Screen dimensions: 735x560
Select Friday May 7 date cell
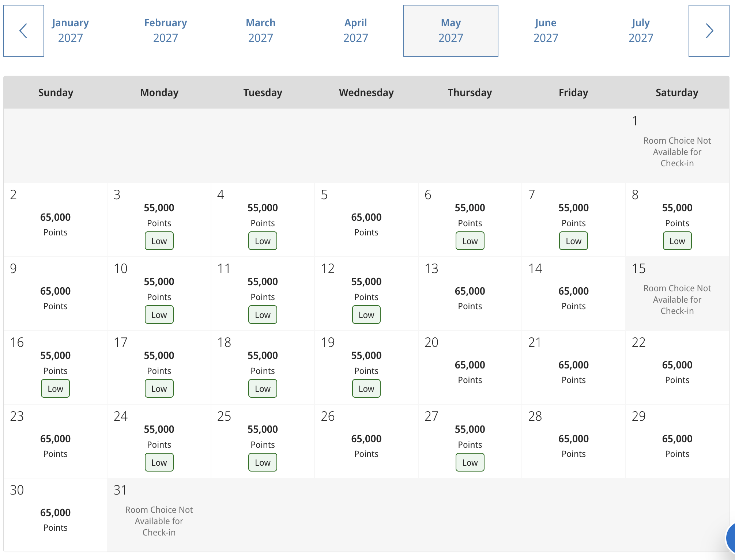pos(573,220)
